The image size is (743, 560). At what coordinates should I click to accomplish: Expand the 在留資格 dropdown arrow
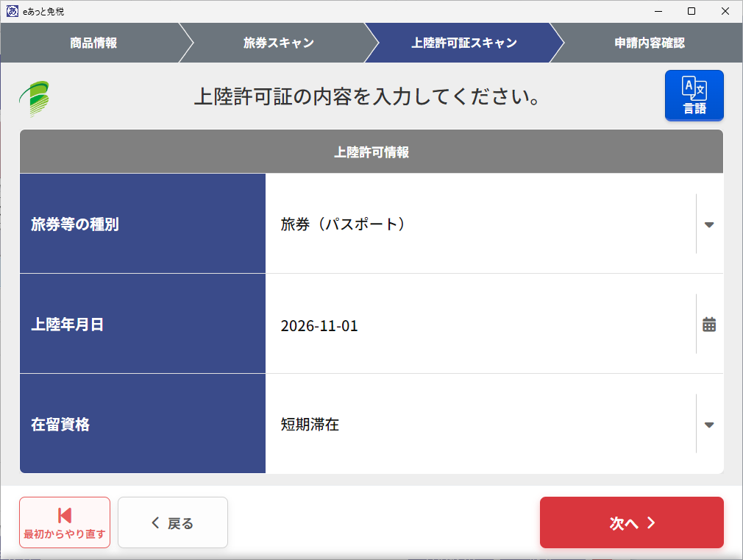(x=709, y=425)
